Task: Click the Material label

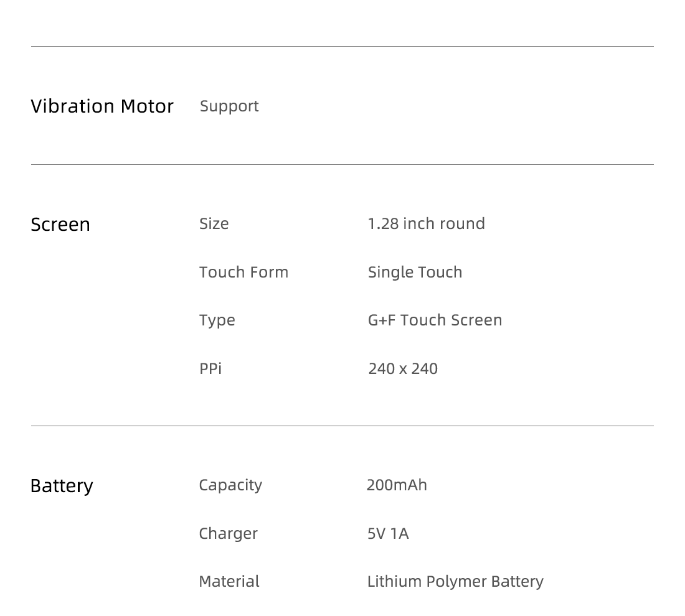Action: click(x=229, y=582)
